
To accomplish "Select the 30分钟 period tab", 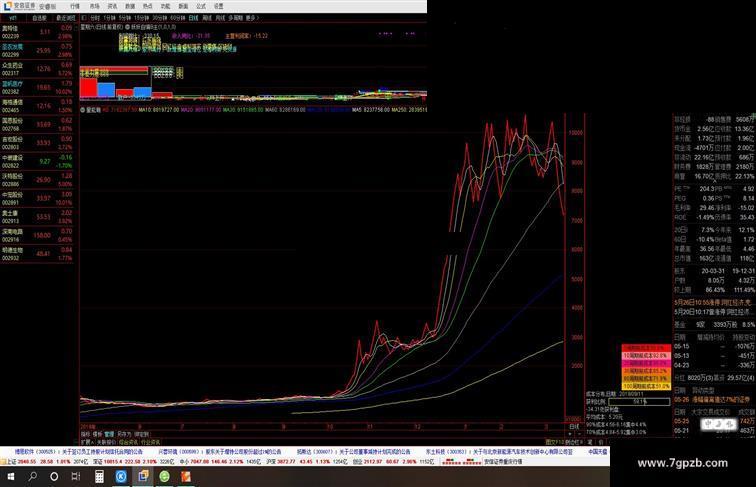I will [160, 18].
